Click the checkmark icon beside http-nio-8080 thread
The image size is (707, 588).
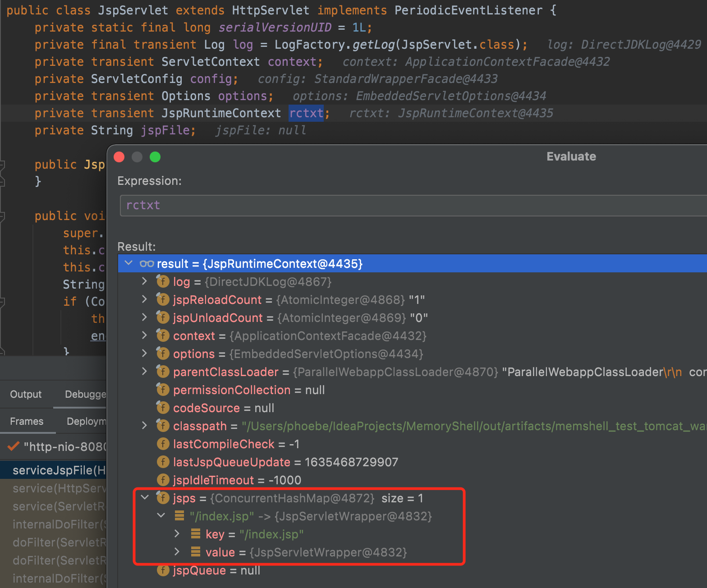(14, 446)
